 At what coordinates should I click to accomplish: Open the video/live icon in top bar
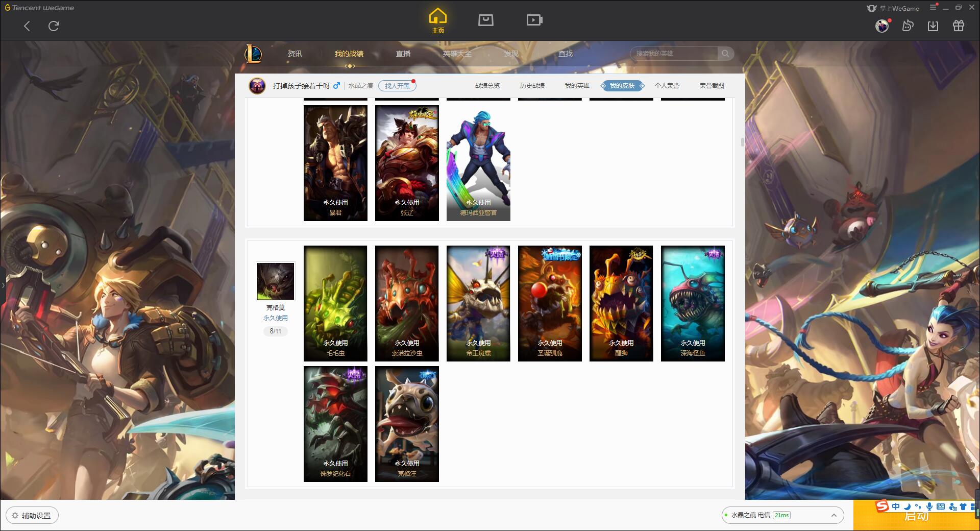tap(534, 20)
